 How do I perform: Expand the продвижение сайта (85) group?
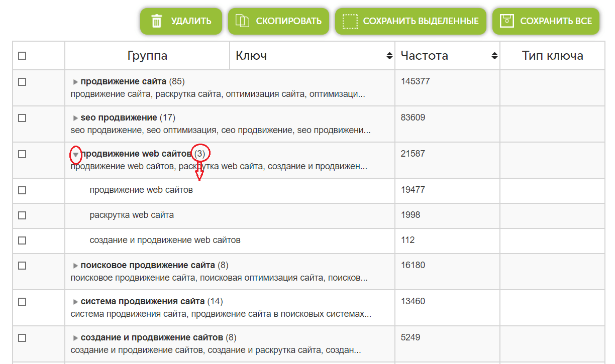pyautogui.click(x=75, y=82)
